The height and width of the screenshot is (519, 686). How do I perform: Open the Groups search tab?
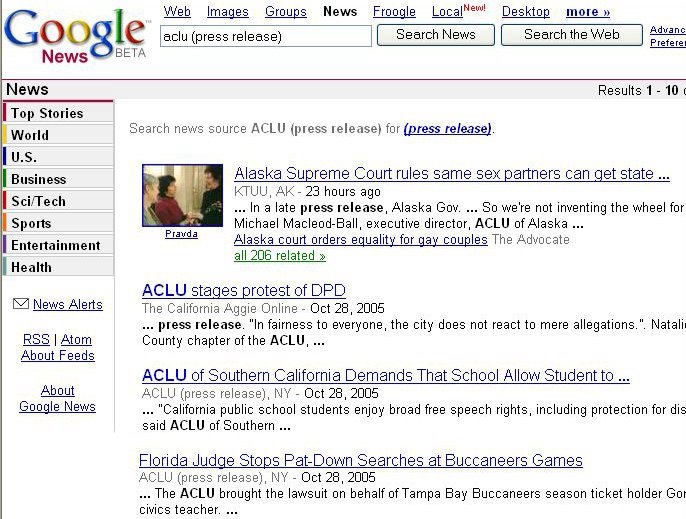click(x=286, y=11)
